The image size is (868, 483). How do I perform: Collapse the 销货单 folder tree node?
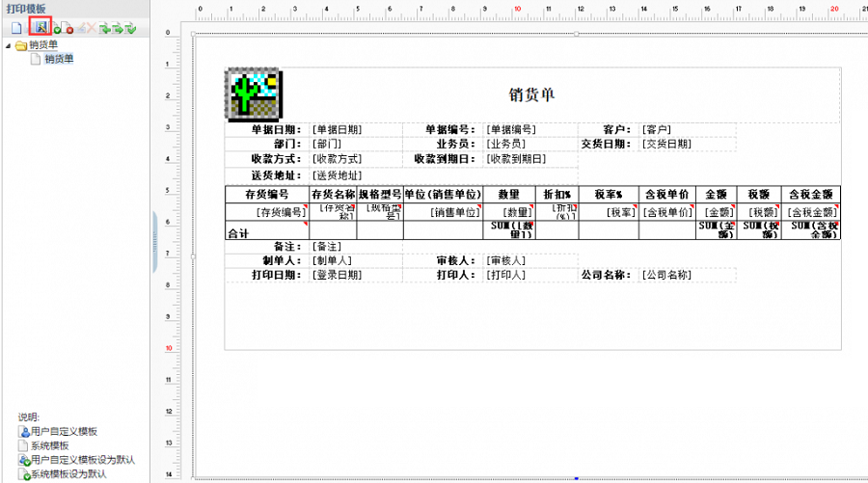9,46
